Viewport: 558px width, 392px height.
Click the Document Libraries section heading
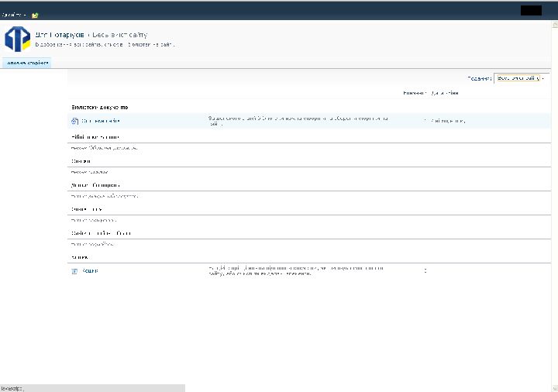tap(100, 108)
